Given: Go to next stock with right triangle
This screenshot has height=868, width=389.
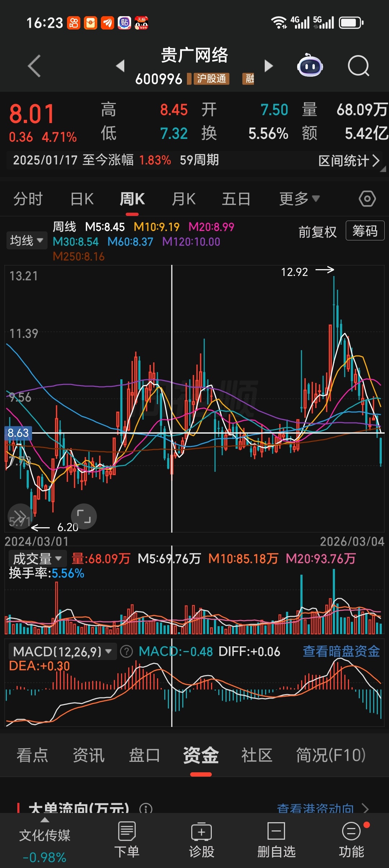Looking at the screenshot, I should point(269,66).
